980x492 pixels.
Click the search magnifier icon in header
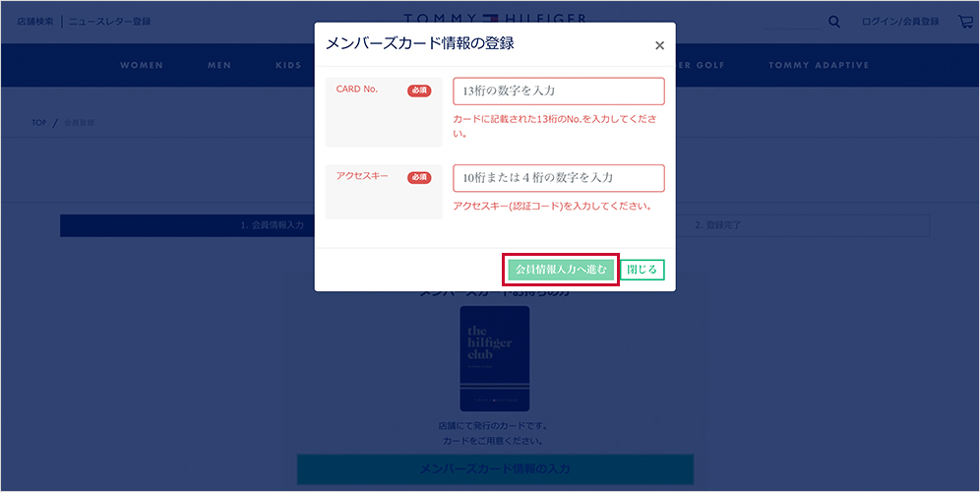(x=834, y=22)
